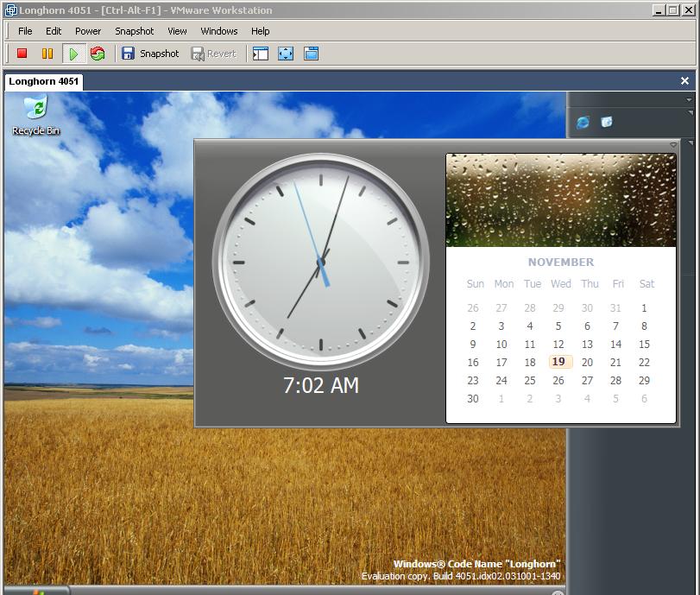The height and width of the screenshot is (595, 700).
Task: Click the orange Suspend pause icon
Action: pyautogui.click(x=47, y=54)
